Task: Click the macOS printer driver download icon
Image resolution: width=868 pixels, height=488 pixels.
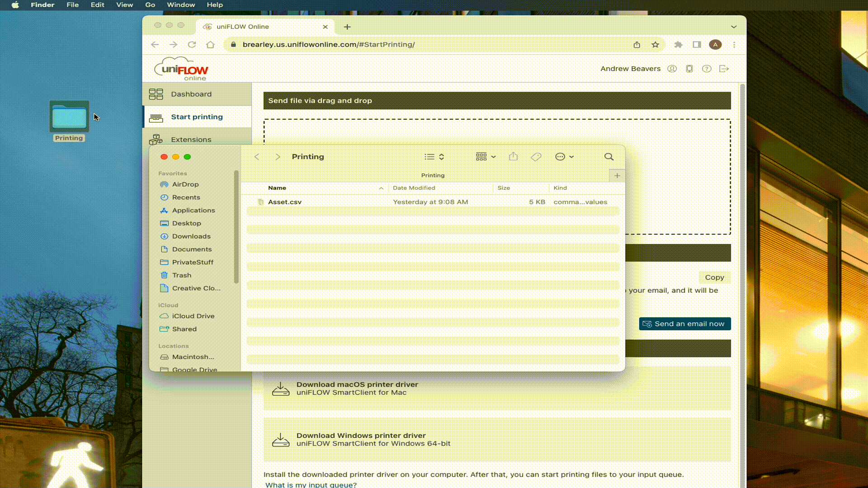Action: pyautogui.click(x=281, y=389)
